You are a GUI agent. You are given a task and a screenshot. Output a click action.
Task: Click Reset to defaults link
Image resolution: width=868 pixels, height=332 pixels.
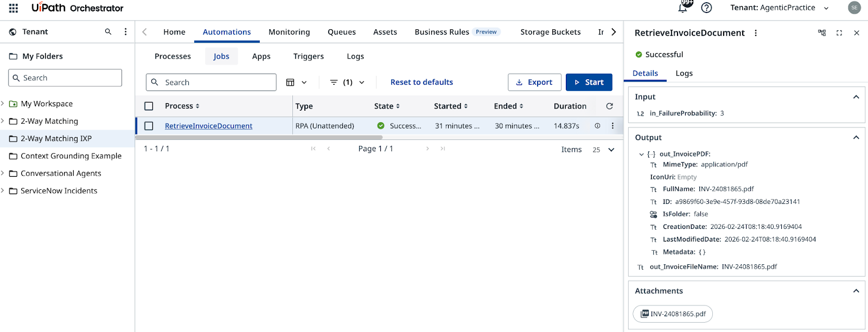(422, 82)
